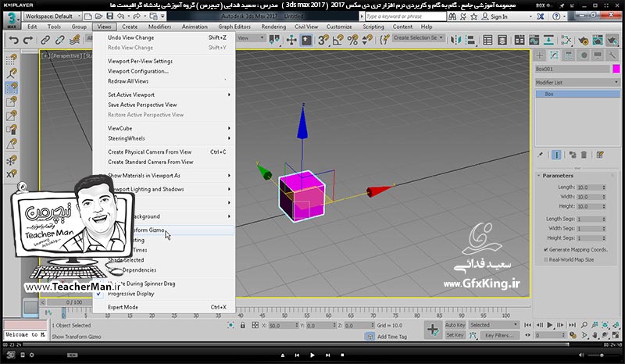The width and height of the screenshot is (625, 364).
Task: Click the Align tool icon
Action: pyautogui.click(x=470, y=40)
